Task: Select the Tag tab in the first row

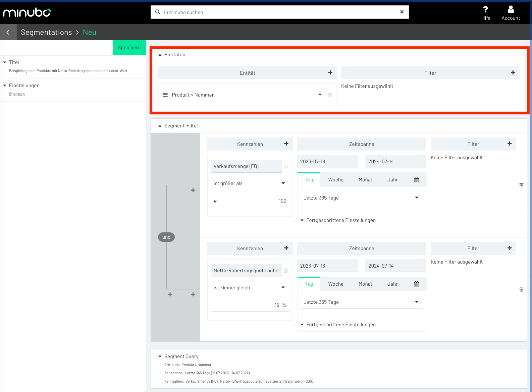Action: point(309,180)
